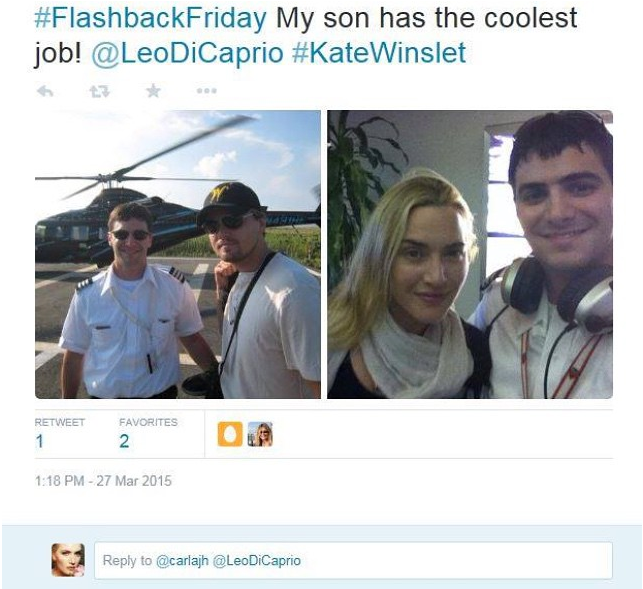Click the tweet text 'My son has the coolest'

[x=426, y=18]
